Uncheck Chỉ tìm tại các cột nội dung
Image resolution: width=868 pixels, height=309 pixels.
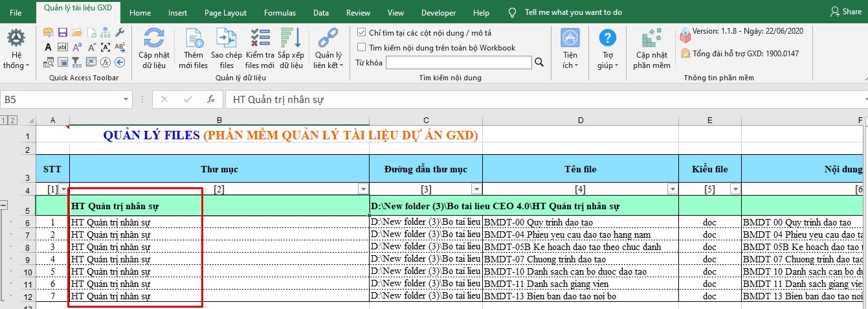[x=362, y=32]
